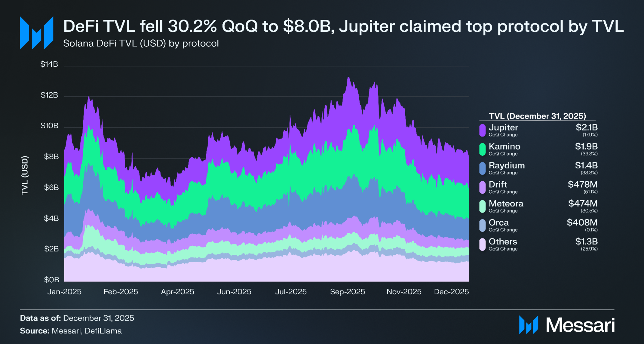Click the Drift $478M value
Image resolution: width=644 pixels, height=344 pixels.
pyautogui.click(x=582, y=184)
